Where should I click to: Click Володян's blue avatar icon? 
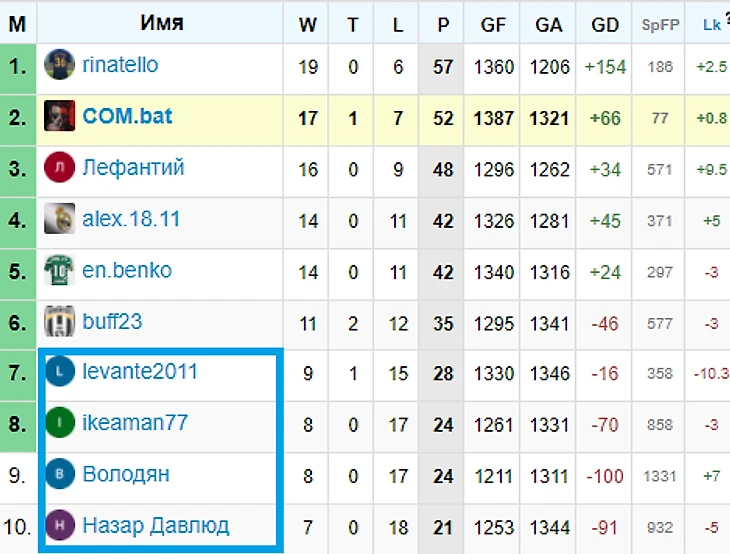60,474
